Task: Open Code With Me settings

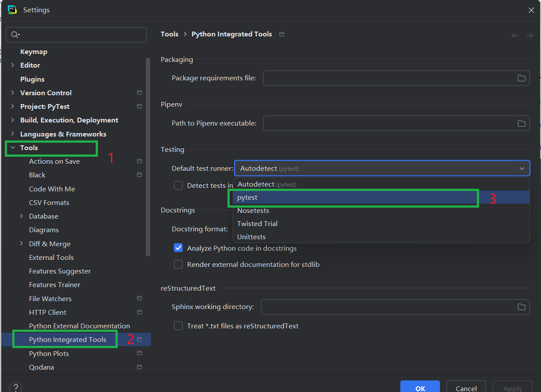Action: point(52,189)
